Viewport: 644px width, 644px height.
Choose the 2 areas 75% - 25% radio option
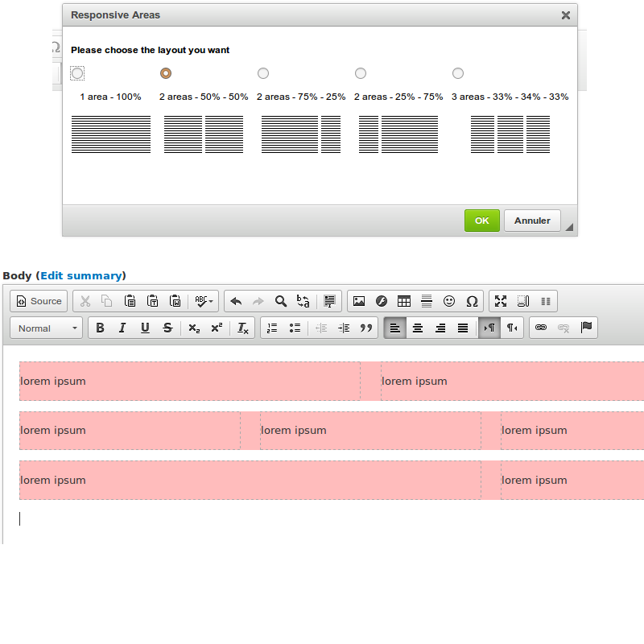point(263,73)
